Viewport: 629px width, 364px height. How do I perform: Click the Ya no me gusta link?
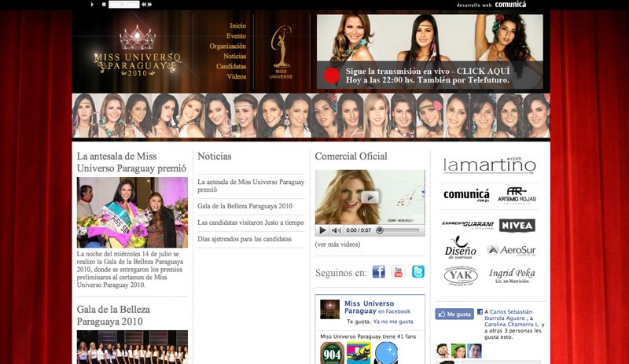pyautogui.click(x=393, y=322)
